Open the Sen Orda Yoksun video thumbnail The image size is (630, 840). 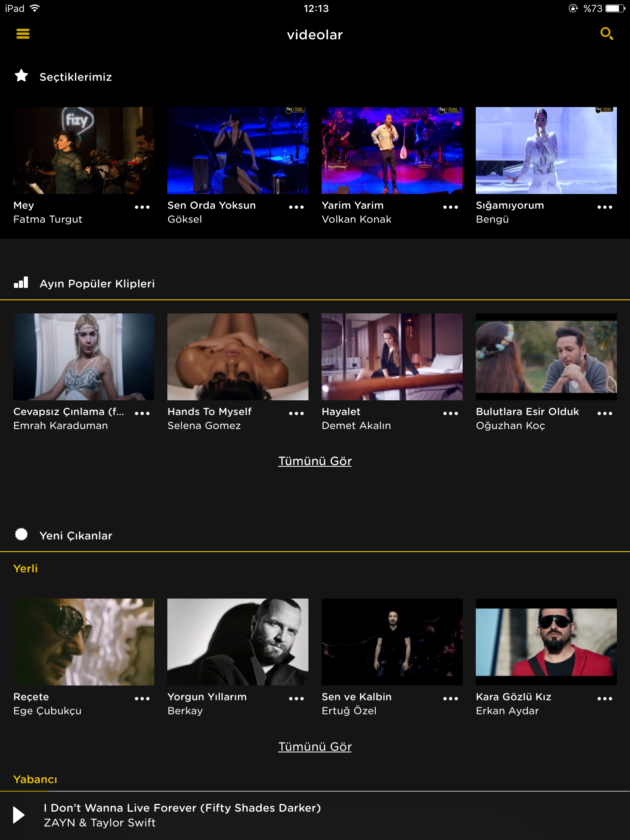pyautogui.click(x=238, y=151)
